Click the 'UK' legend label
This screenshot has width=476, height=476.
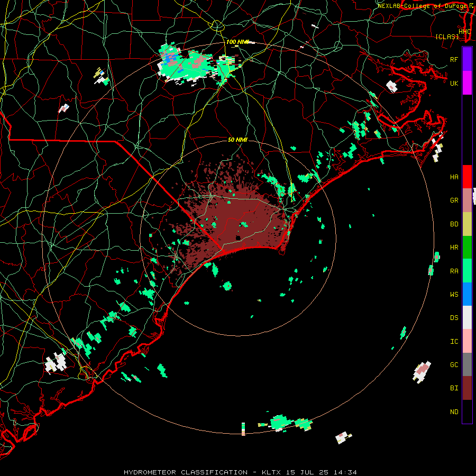(454, 83)
